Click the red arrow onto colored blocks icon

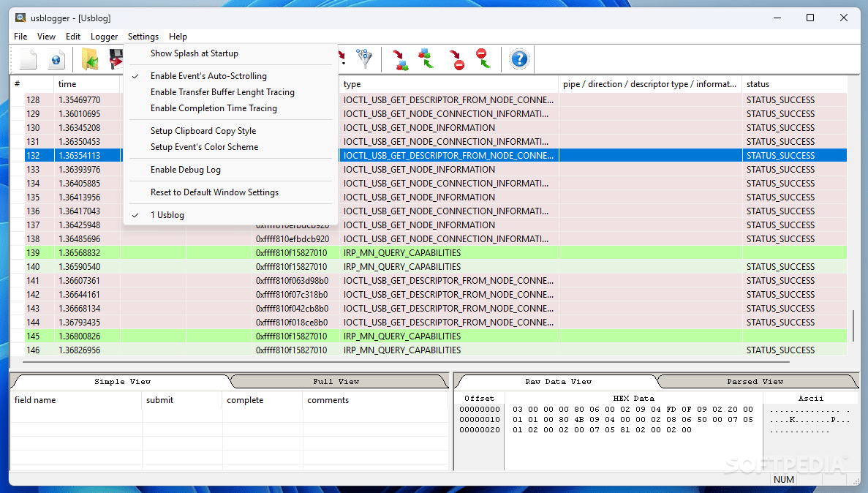pyautogui.click(x=401, y=59)
